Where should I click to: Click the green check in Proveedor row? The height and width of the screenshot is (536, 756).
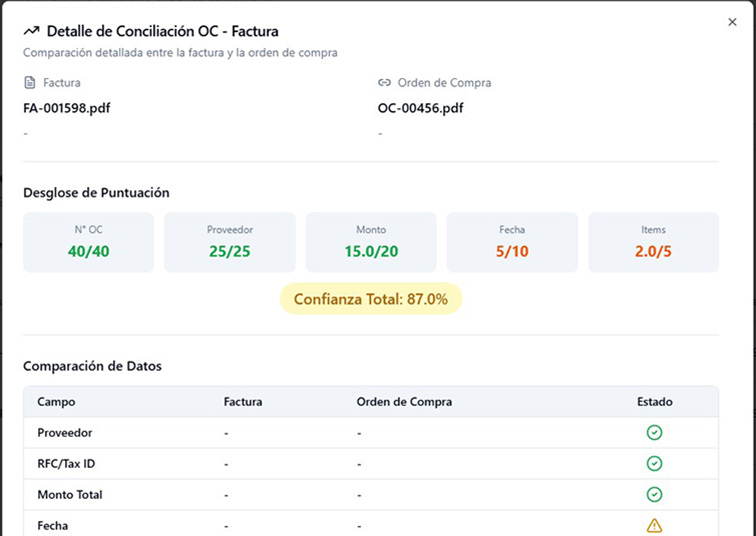(x=654, y=433)
